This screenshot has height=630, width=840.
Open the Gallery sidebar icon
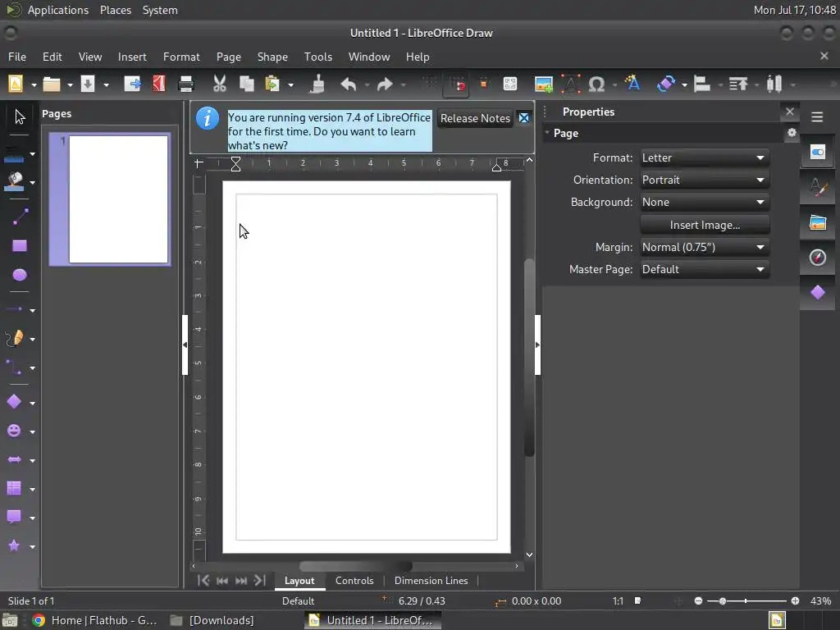click(818, 222)
